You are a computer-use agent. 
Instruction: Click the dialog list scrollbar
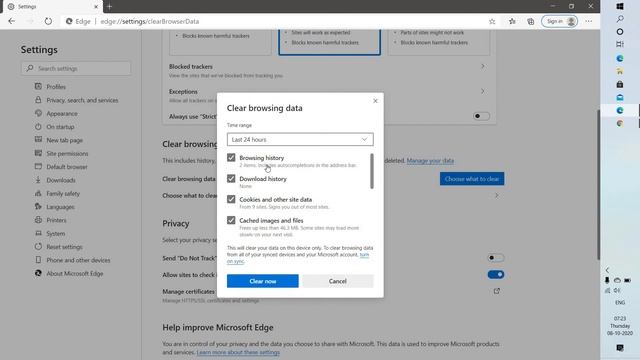371,171
